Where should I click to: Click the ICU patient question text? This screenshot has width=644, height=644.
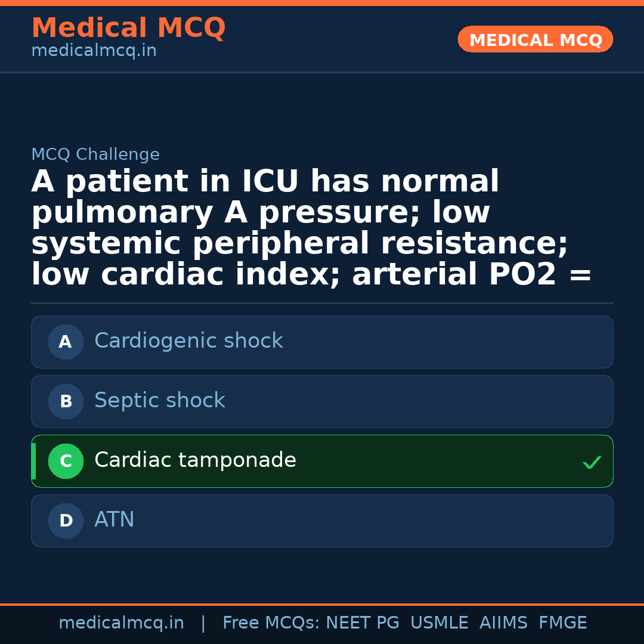tap(311, 228)
